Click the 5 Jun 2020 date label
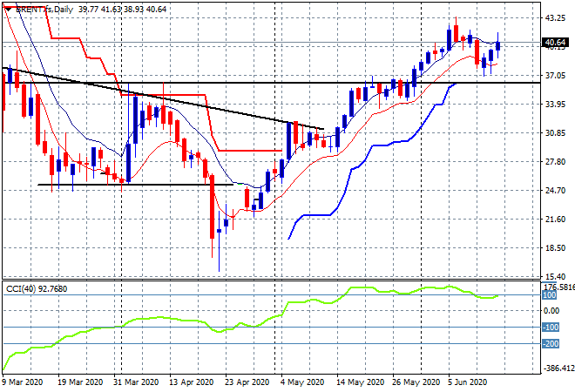575x392 pixels. point(467,382)
